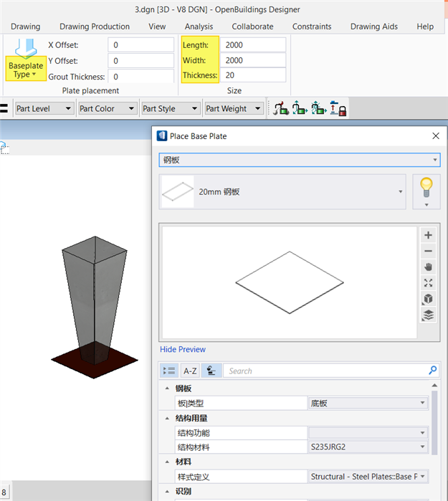Screen dimensions: 448x501
Task: Click the Grout Thickness input field
Action: point(140,77)
